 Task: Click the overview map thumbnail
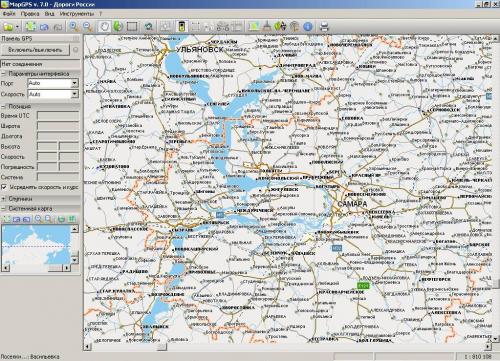click(x=36, y=244)
